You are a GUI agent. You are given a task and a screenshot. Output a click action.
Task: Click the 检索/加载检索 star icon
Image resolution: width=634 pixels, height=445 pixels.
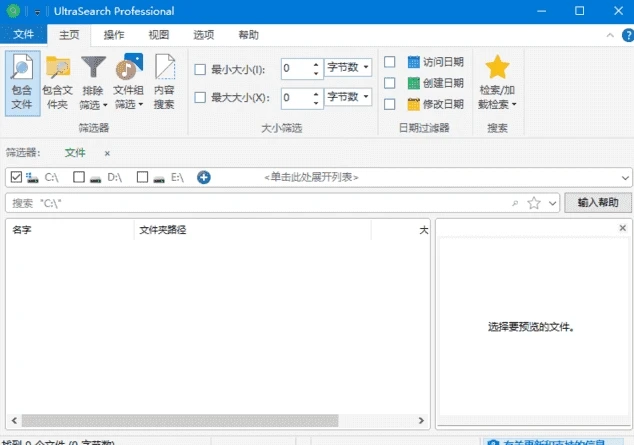click(x=497, y=67)
